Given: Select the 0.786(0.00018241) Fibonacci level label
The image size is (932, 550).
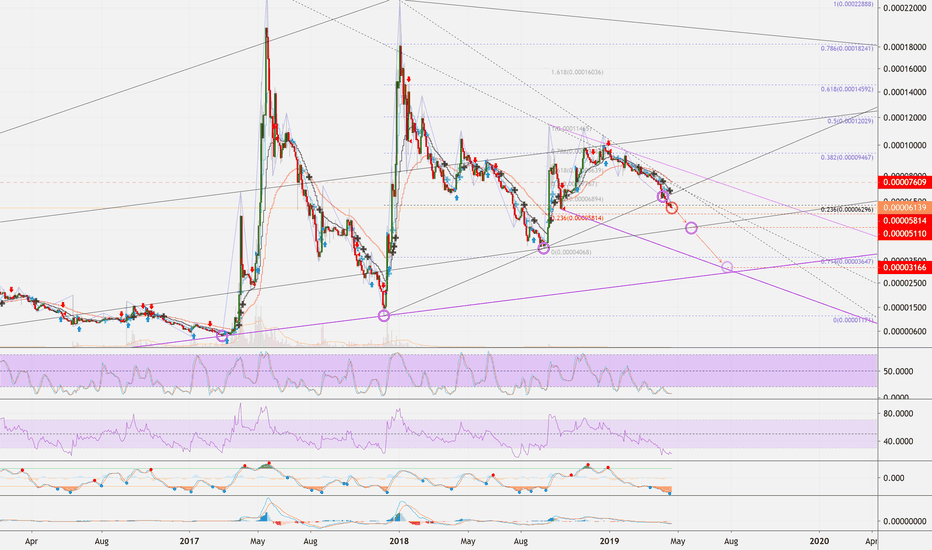Looking at the screenshot, I should tap(847, 49).
